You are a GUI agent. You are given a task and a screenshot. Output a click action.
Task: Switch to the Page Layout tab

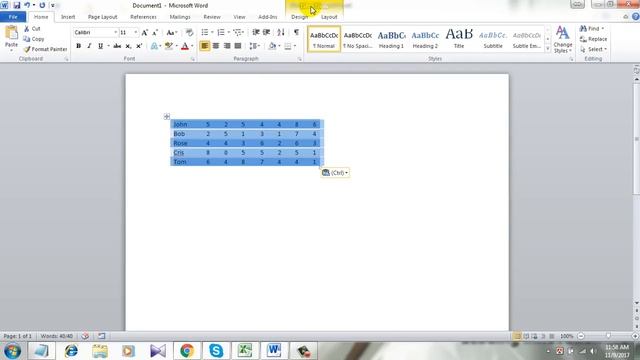[102, 17]
